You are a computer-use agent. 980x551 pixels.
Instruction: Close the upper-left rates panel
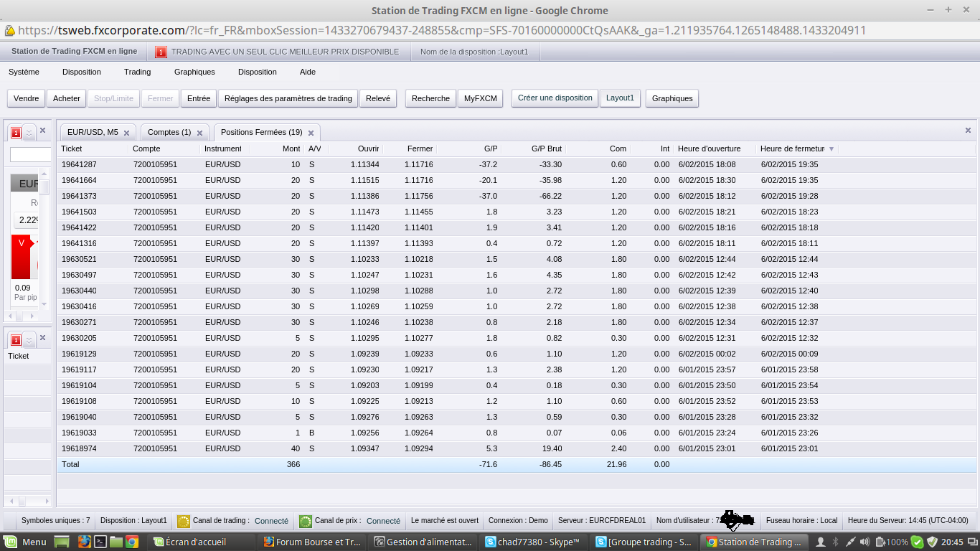42,131
